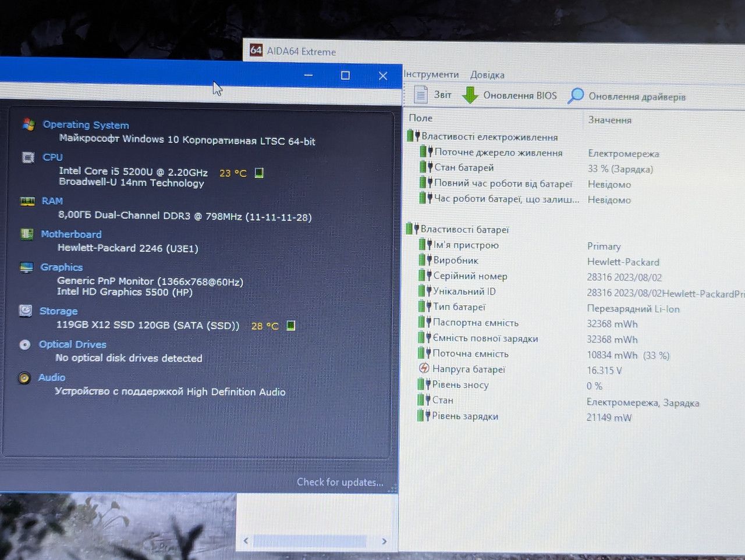
Task: Click the RAM module icon
Action: (27, 201)
